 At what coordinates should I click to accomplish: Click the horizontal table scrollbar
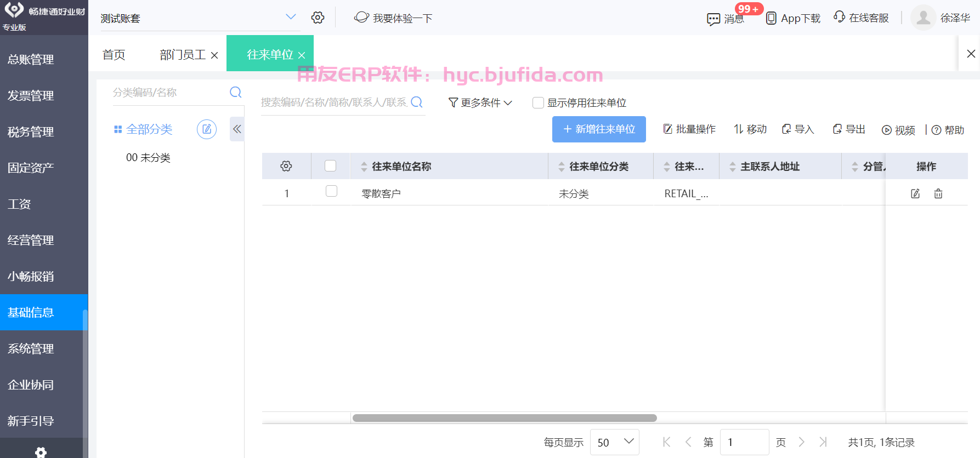click(505, 418)
